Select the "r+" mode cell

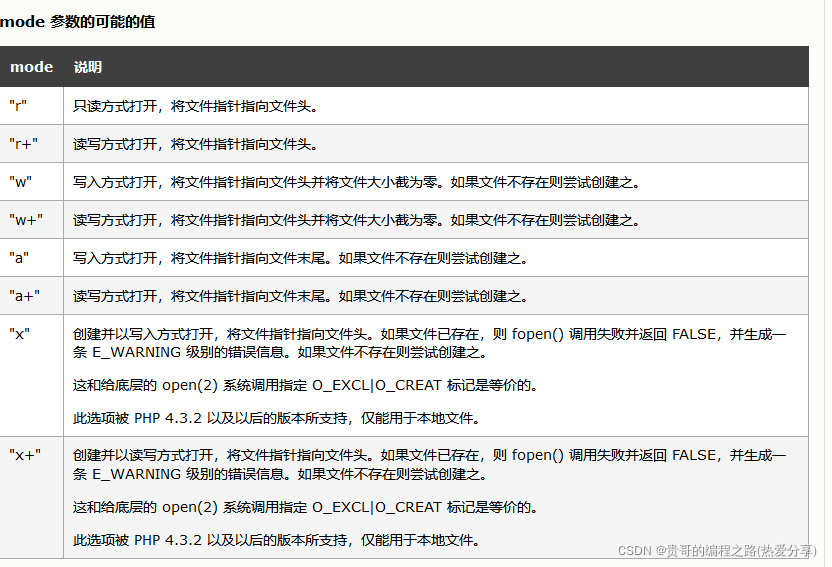[32, 144]
